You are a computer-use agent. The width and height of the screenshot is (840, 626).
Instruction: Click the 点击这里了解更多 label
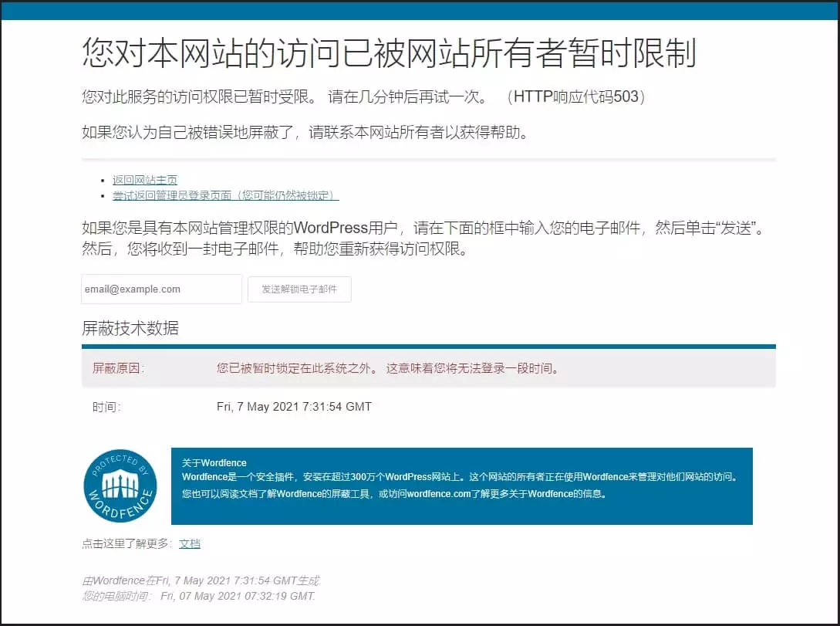tap(127, 543)
